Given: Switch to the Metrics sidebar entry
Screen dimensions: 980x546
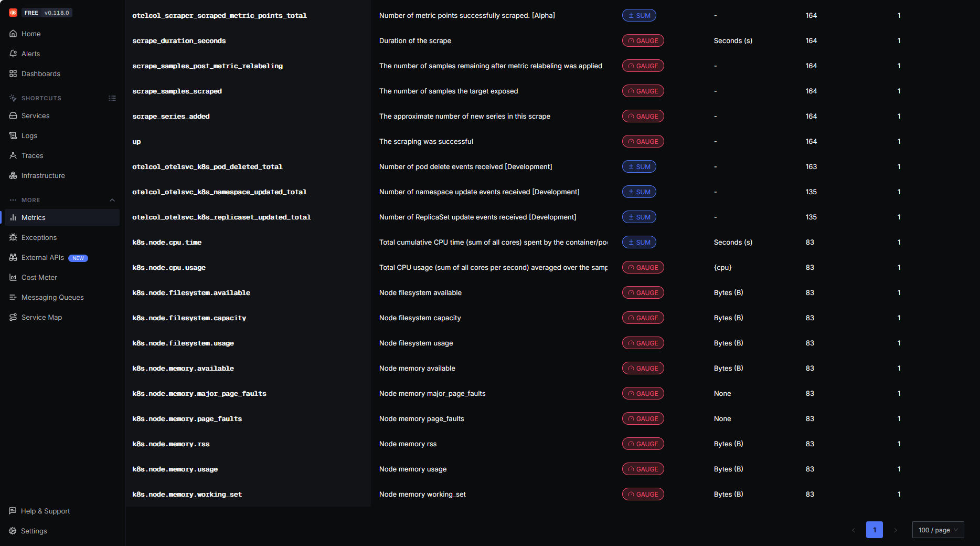Looking at the screenshot, I should (33, 217).
